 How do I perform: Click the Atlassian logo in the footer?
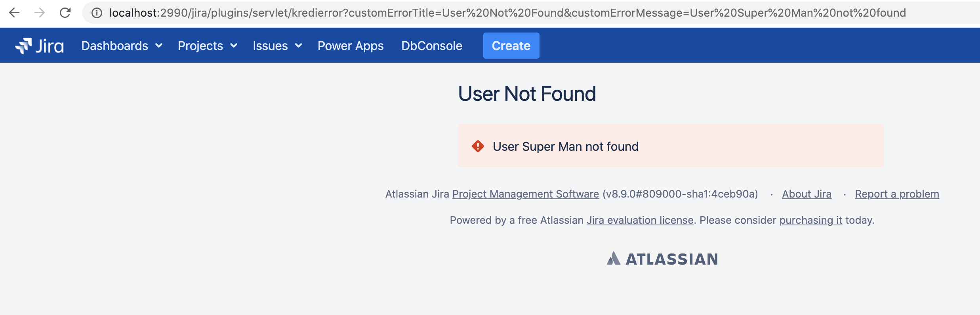662,259
